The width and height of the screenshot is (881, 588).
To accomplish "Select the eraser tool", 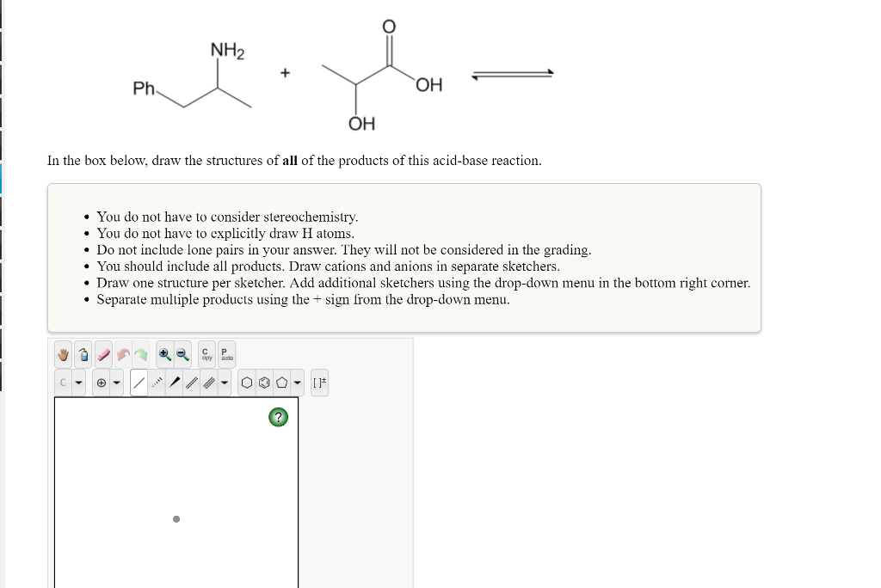I will [x=102, y=354].
